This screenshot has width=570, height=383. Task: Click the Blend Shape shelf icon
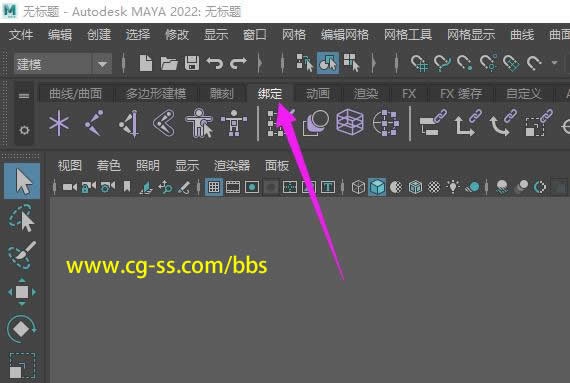click(315, 123)
